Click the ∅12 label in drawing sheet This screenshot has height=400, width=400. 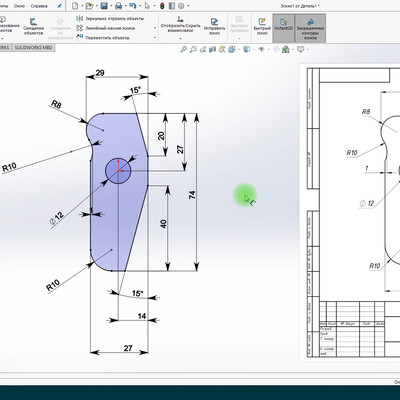(367, 203)
